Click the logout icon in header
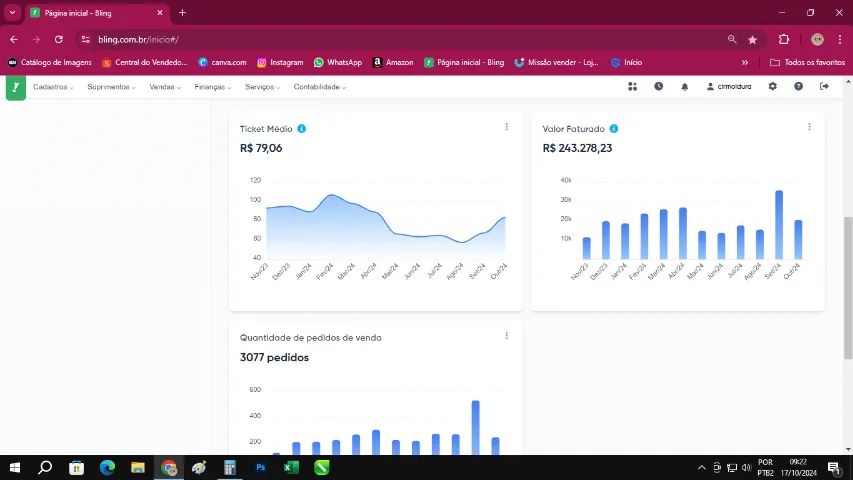 [824, 87]
